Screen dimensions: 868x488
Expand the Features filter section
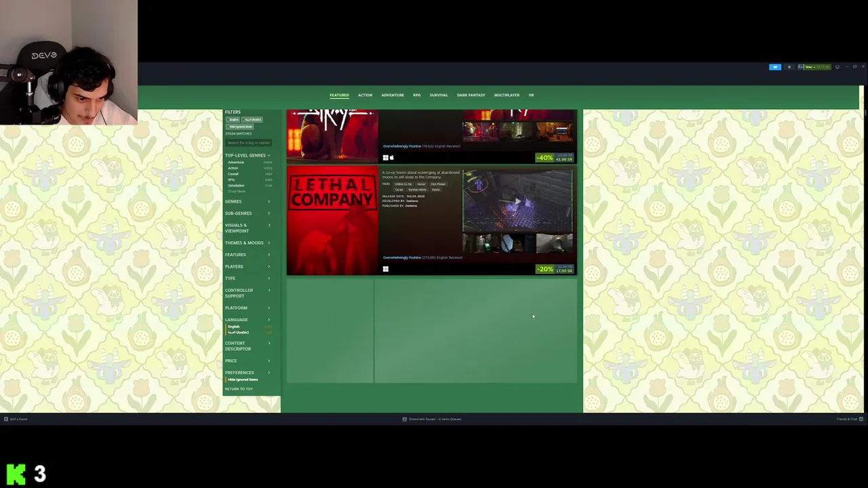pyautogui.click(x=248, y=255)
